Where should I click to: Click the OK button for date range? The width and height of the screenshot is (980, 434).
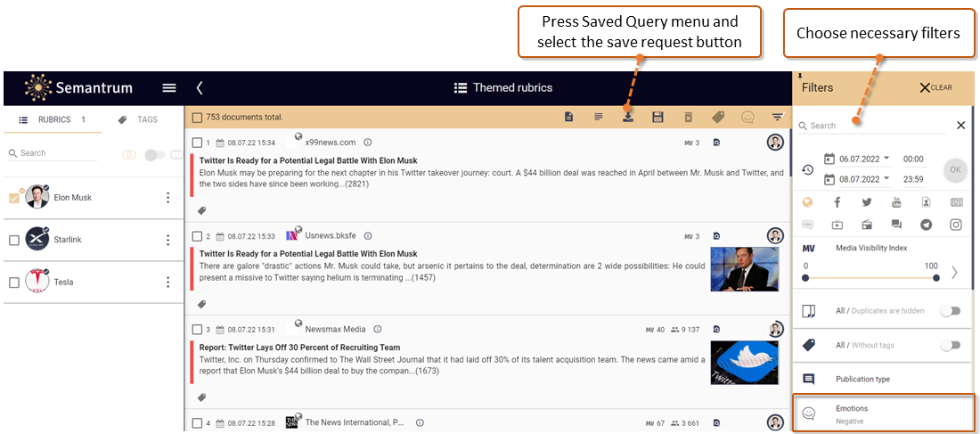coord(955,169)
